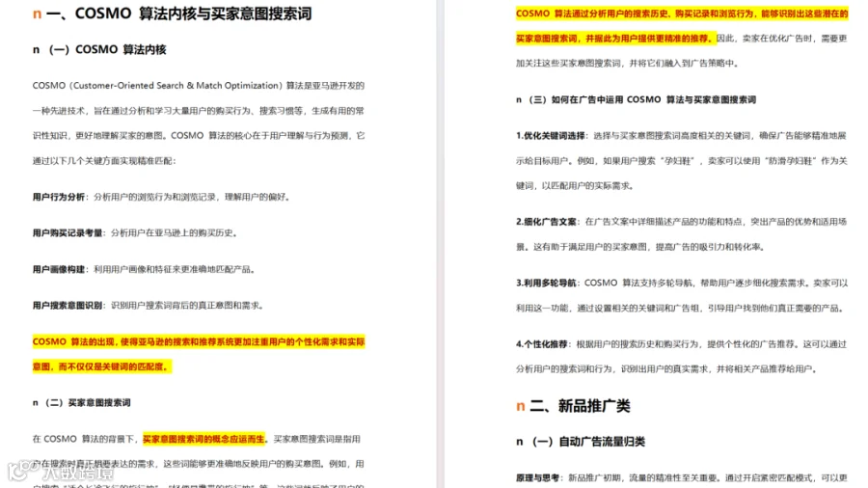Click highlighted phrase 买家意图搜索词的概念应运而生
Viewport: 868px width, 488px height.
[203, 439]
